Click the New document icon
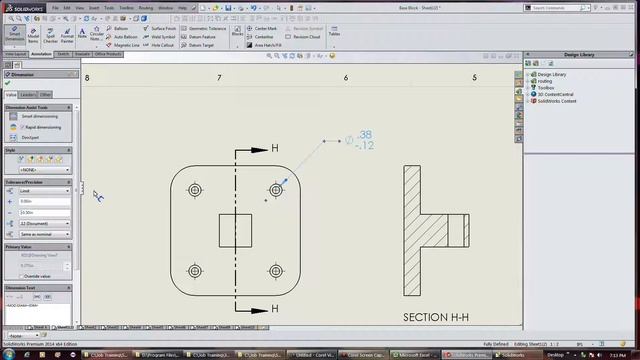Image resolution: width=640 pixels, height=360 pixels. 203,8
